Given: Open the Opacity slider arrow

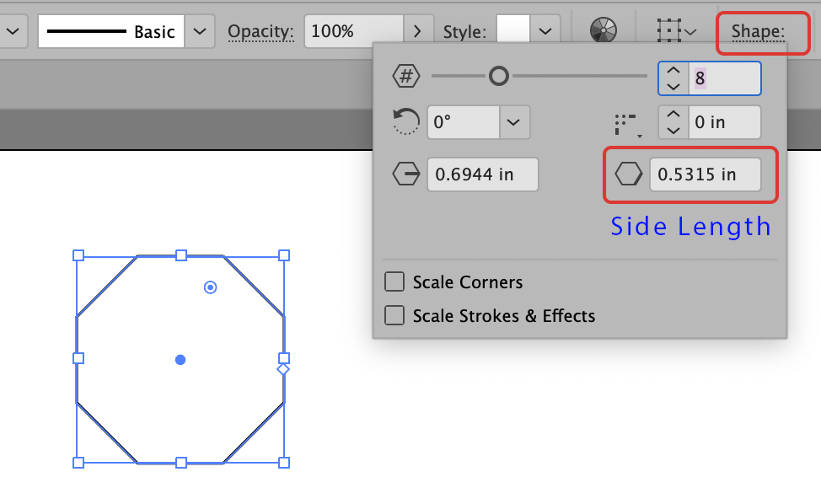Looking at the screenshot, I should click(x=417, y=32).
